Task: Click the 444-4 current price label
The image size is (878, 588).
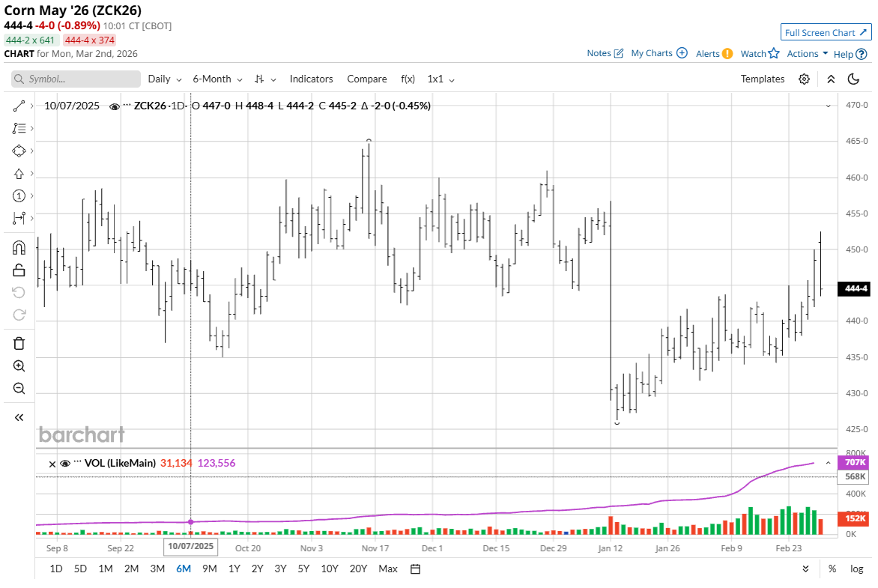Action: coord(854,289)
